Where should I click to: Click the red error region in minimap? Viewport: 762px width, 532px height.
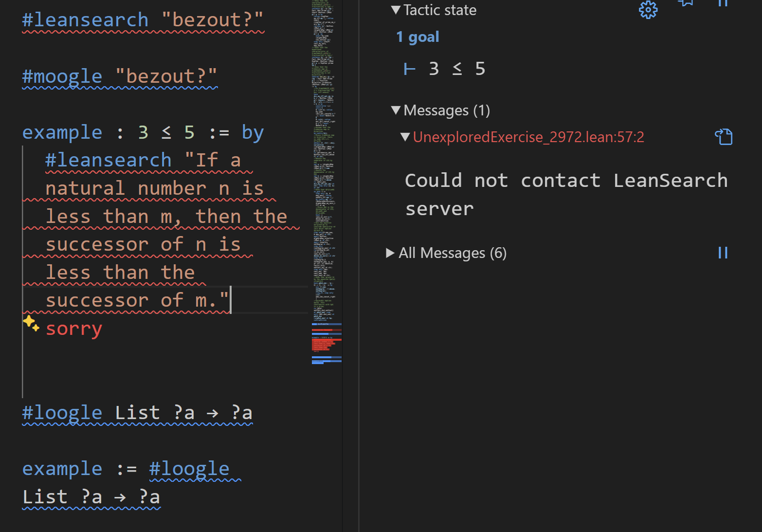(x=326, y=345)
